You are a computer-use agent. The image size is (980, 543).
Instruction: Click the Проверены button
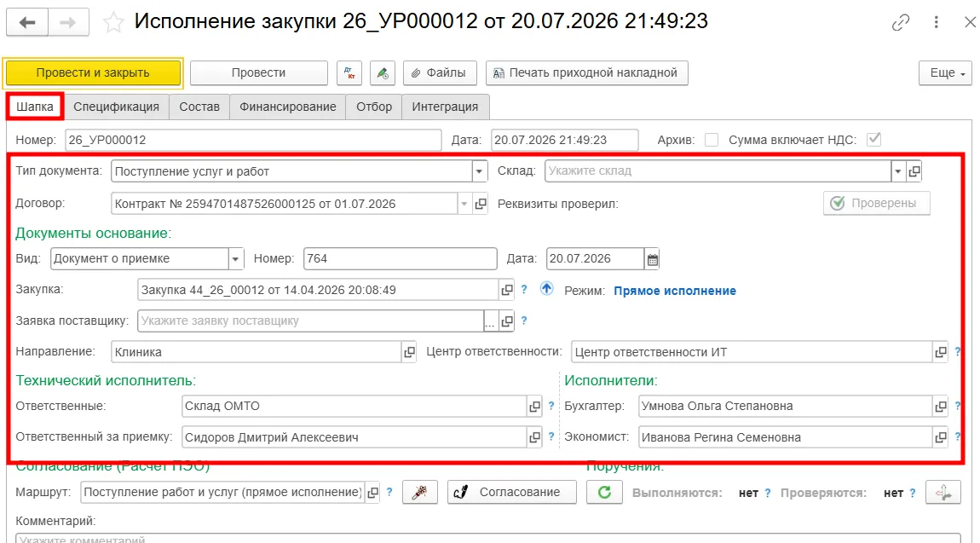click(x=876, y=204)
